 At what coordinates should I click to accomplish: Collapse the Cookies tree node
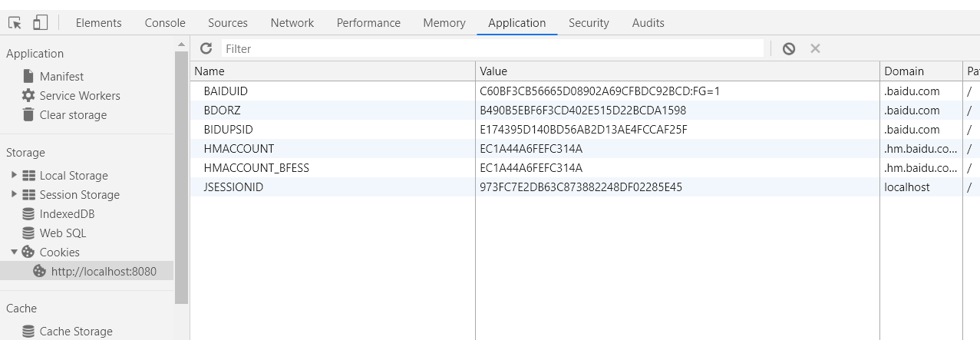click(14, 252)
